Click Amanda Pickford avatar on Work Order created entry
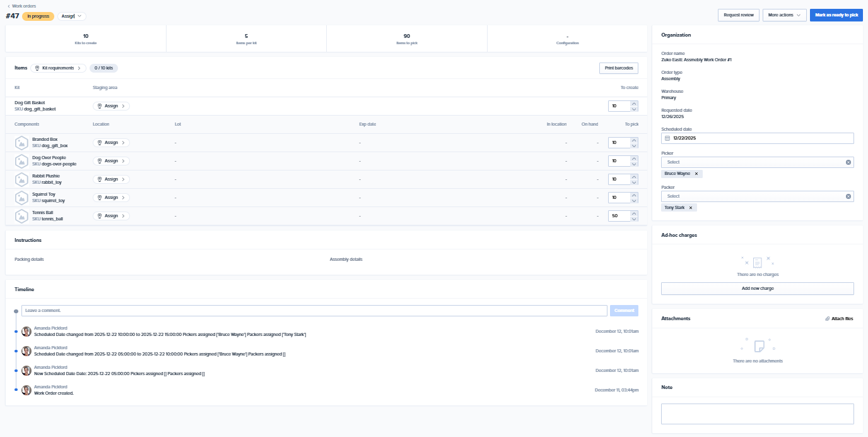Viewport: 868px width, 437px height. (x=26, y=390)
